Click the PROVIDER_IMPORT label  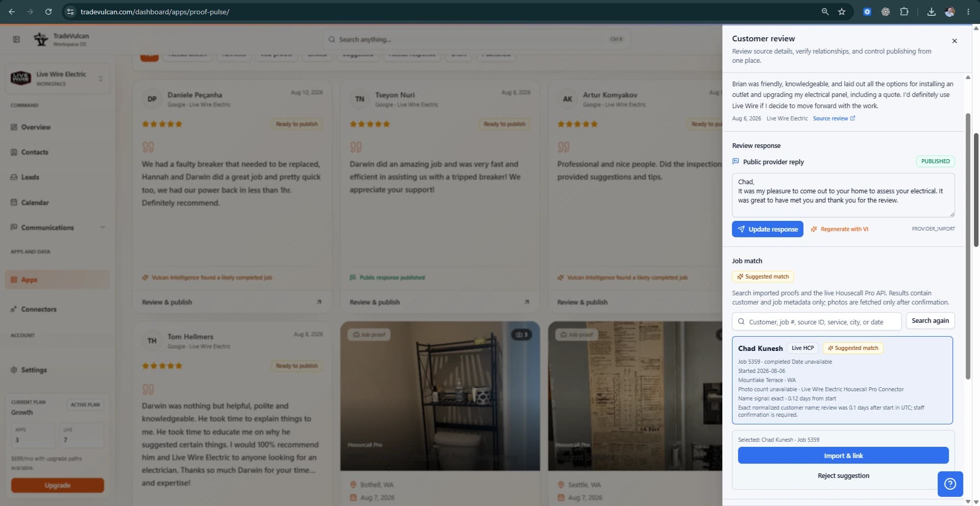point(933,229)
